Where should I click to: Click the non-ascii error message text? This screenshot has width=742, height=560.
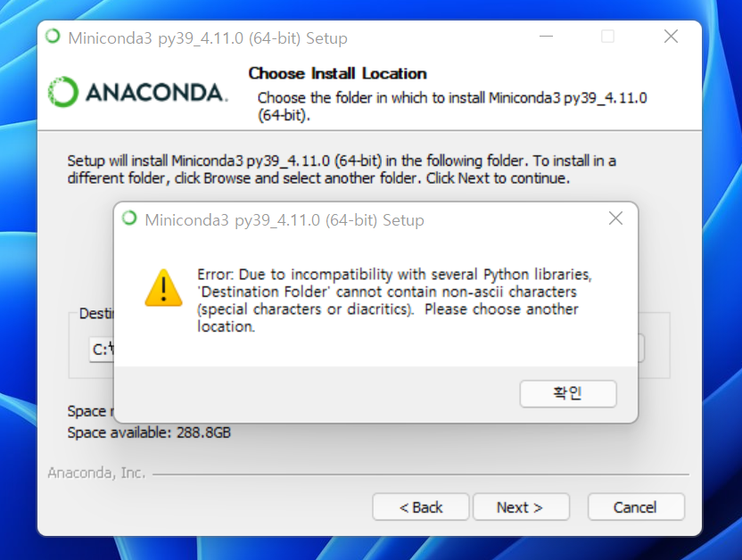click(x=394, y=301)
